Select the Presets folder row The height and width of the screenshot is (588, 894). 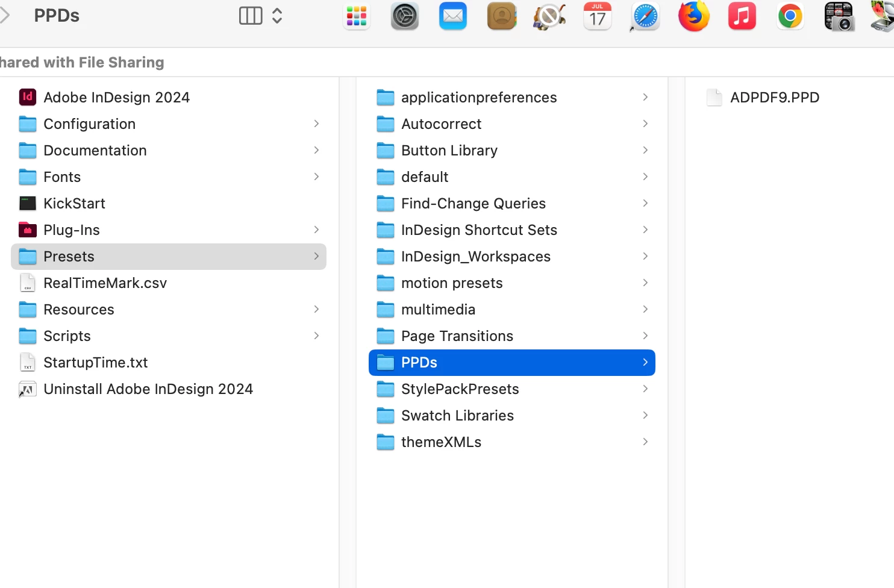tap(169, 257)
